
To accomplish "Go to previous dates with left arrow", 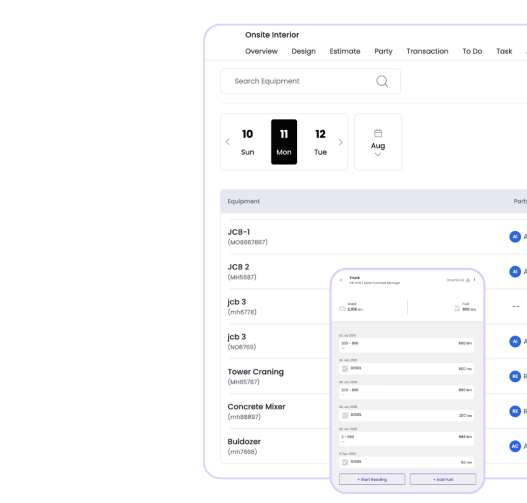I will click(228, 142).
